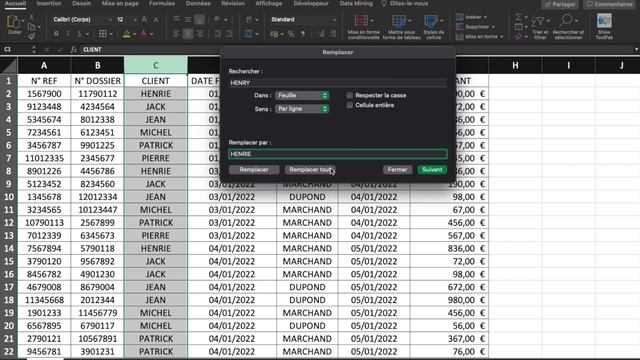Click the Suivant button
This screenshot has width=640, height=360.
tap(432, 169)
